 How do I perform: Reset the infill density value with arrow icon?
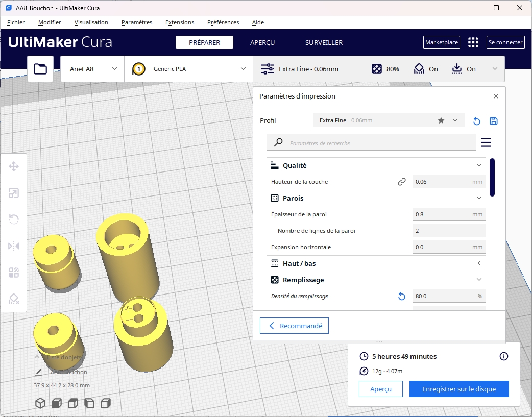coord(402,296)
